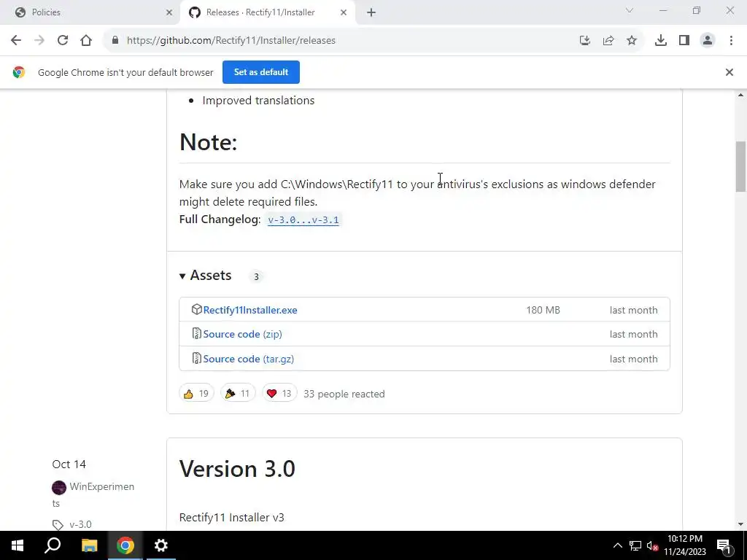Image resolution: width=747 pixels, height=560 pixels.
Task: Open the v-3.0 tag link
Action: tap(80, 524)
